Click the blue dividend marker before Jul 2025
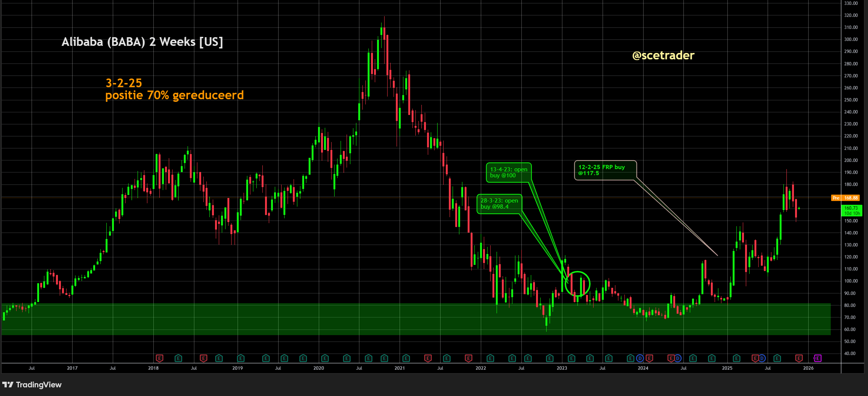Viewport: 868px width, 396px height. pos(762,358)
